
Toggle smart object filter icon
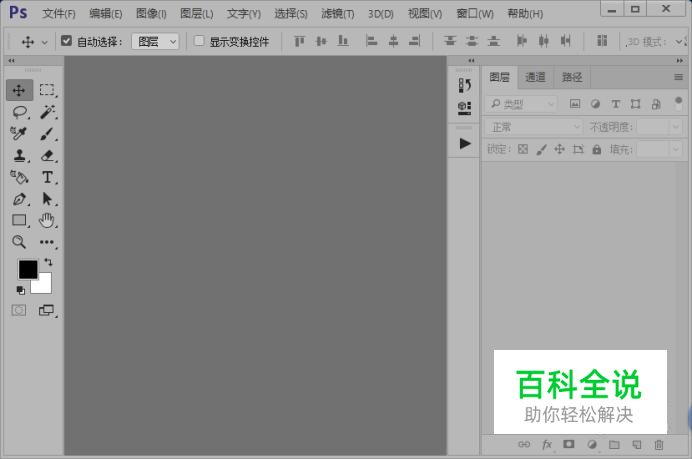click(656, 104)
